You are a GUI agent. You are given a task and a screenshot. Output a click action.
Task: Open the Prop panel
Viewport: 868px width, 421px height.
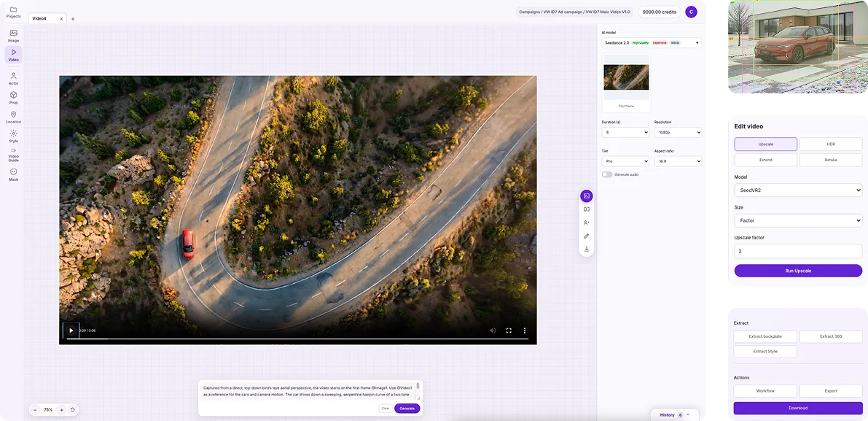[13, 98]
